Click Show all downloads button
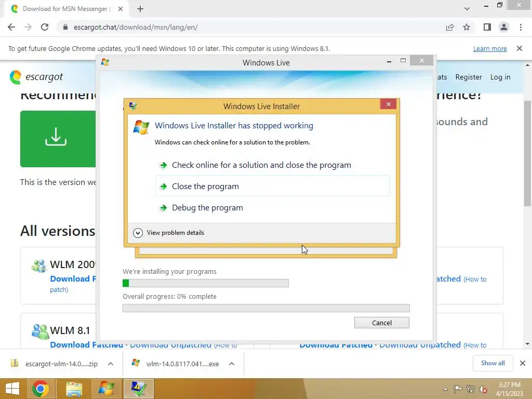 (x=493, y=363)
